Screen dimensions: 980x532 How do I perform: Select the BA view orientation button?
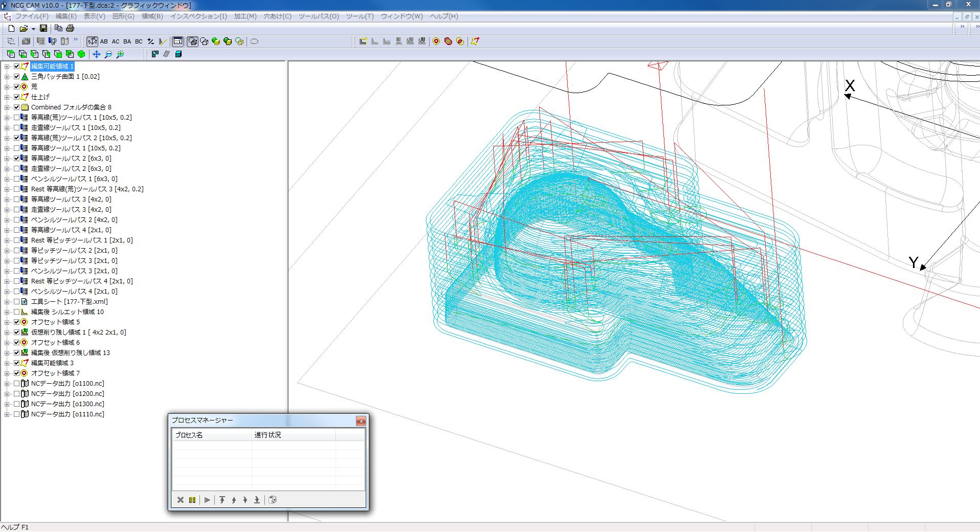point(127,41)
